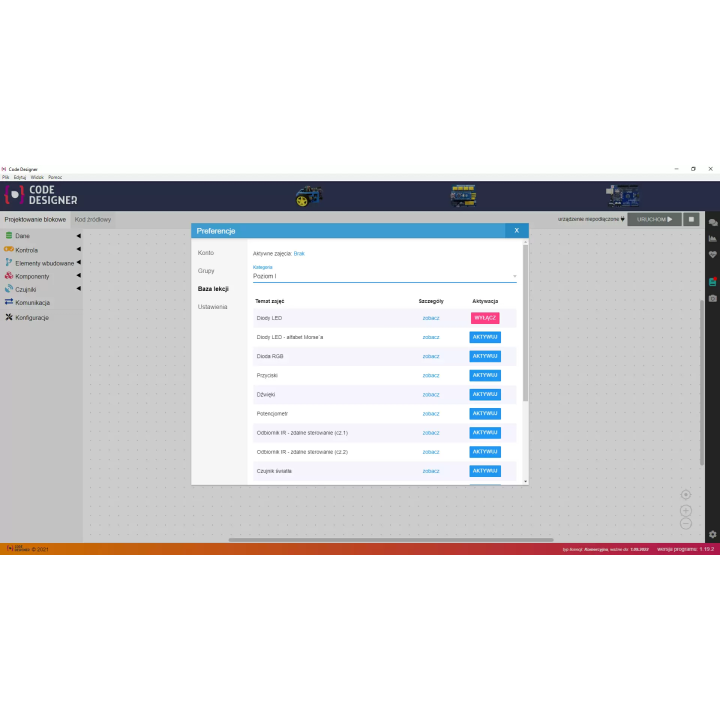Activate the Dioda RGB lesson
Image resolution: width=720 pixels, height=720 pixels.
tap(485, 356)
